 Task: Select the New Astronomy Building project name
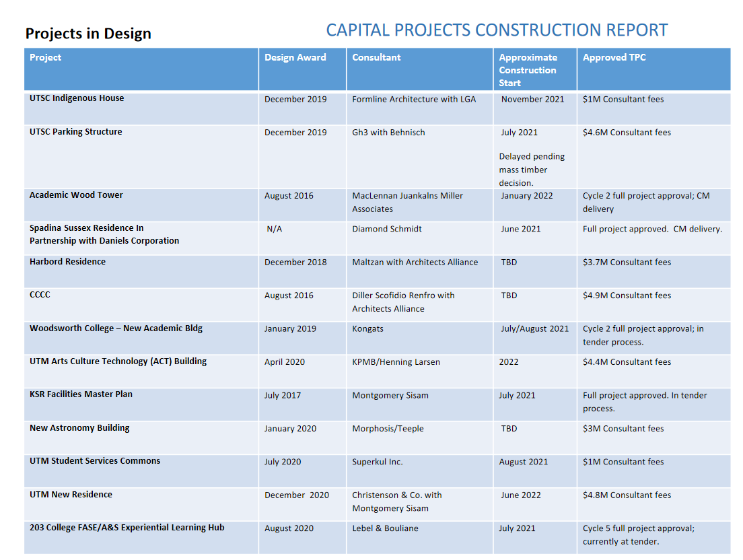point(79,428)
